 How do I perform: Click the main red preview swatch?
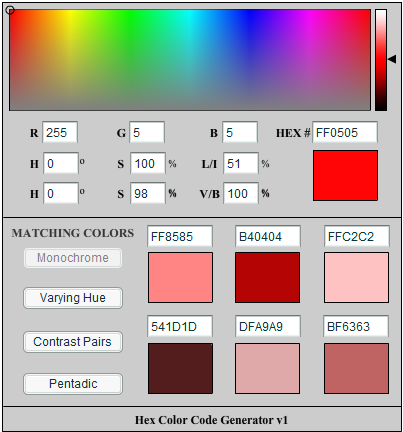pos(345,175)
